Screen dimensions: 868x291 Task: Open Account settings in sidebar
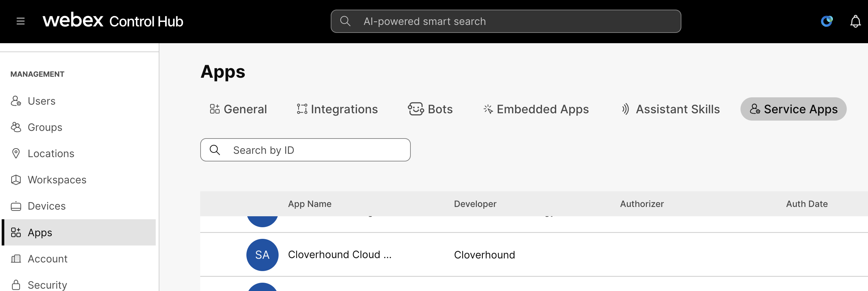[x=78, y=259]
